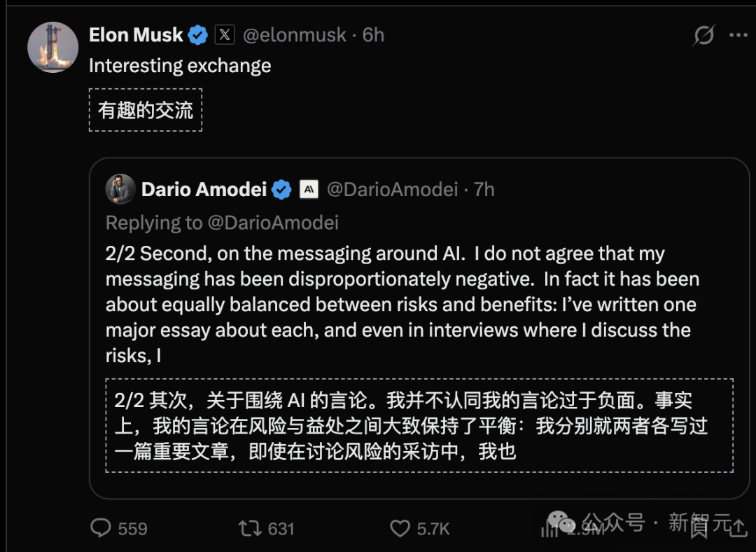
Task: Like the post with 5.7K hearts
Action: coord(400,528)
